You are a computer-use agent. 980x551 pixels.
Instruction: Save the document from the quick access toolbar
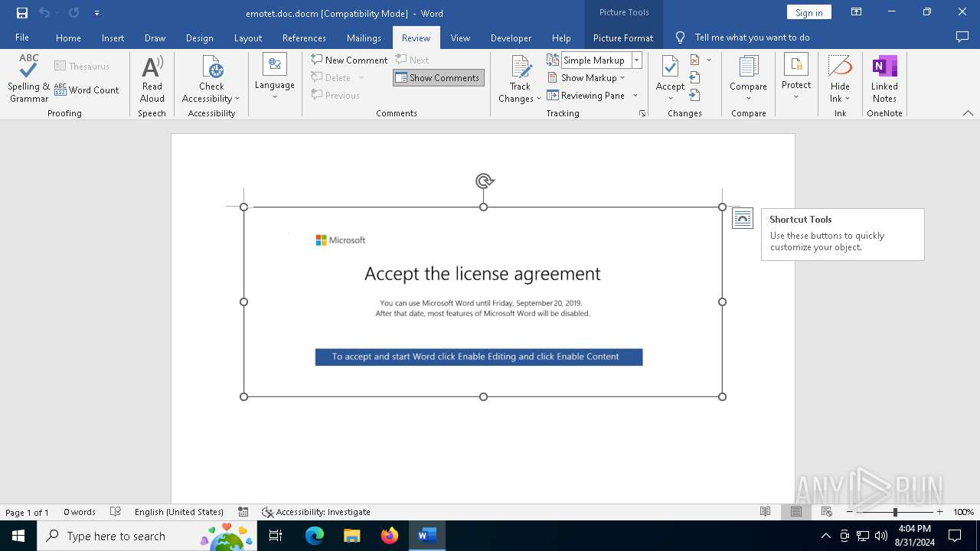[x=22, y=13]
